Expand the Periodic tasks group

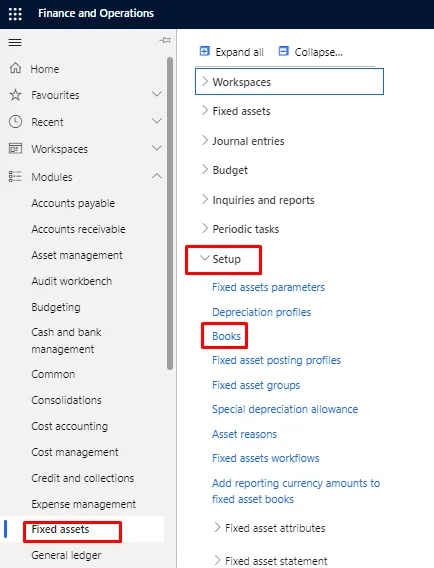(205, 229)
